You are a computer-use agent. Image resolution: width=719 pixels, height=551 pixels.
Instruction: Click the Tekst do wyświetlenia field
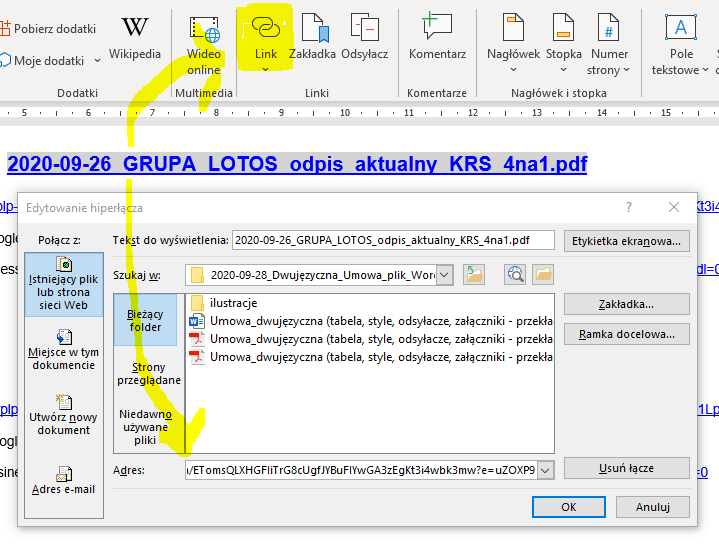[394, 240]
